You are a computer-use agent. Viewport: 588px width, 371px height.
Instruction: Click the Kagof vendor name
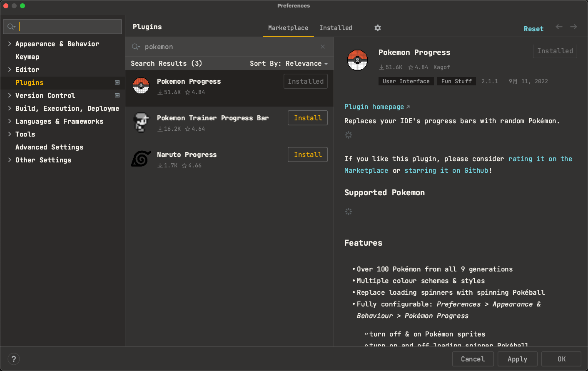click(442, 67)
